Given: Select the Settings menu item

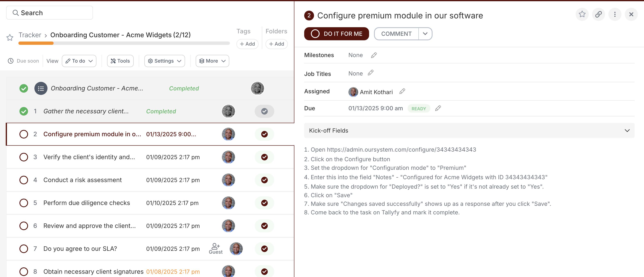Looking at the screenshot, I should click(x=164, y=61).
